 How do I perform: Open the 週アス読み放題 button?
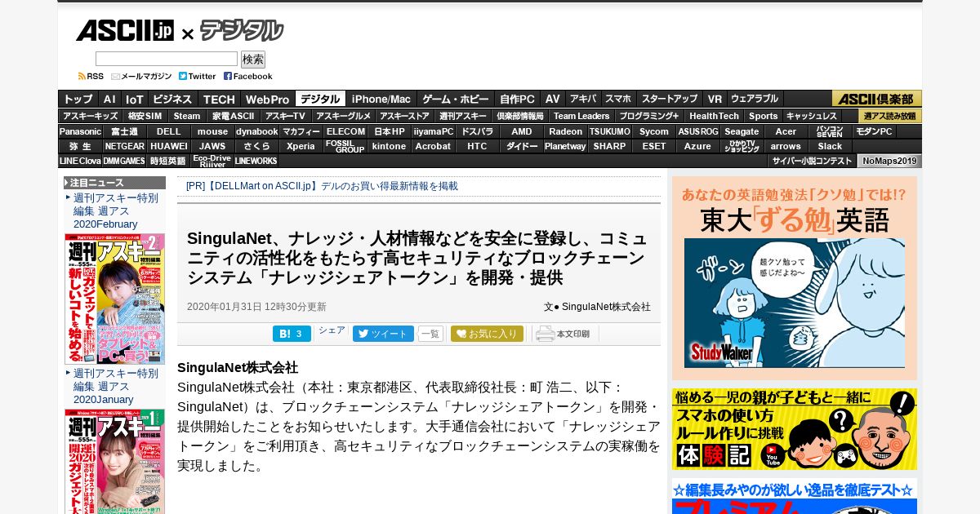tap(890, 116)
